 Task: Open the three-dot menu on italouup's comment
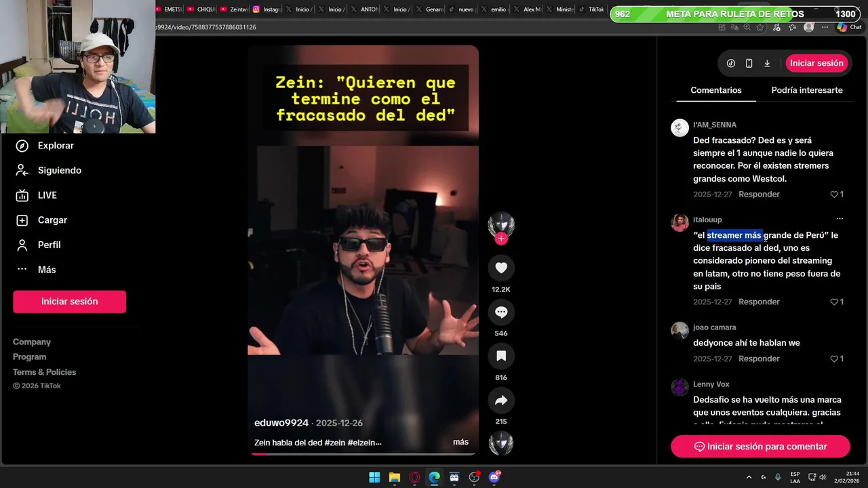point(840,218)
